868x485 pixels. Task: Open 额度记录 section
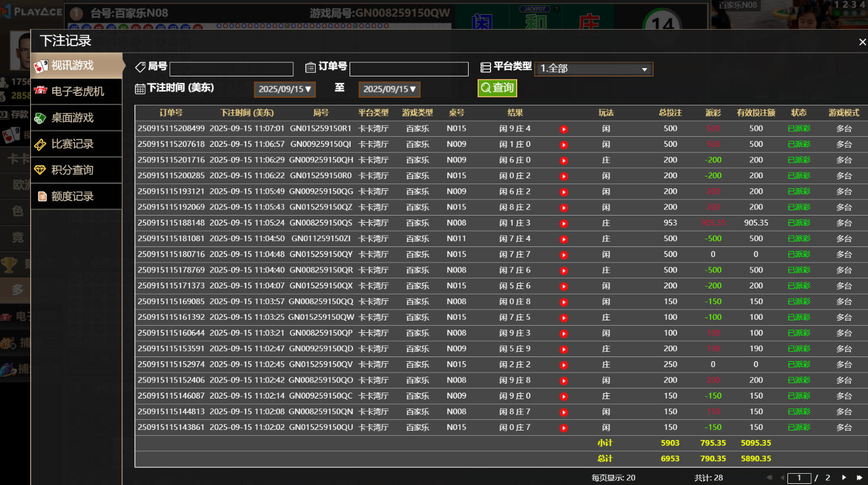tap(77, 196)
